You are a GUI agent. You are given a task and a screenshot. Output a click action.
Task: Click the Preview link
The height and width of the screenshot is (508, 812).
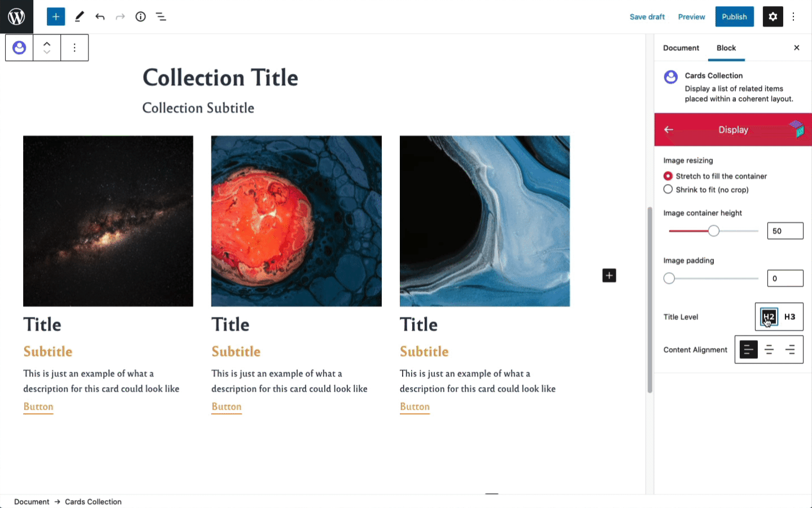coord(691,16)
